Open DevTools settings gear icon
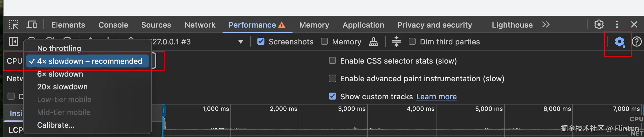 click(x=599, y=25)
